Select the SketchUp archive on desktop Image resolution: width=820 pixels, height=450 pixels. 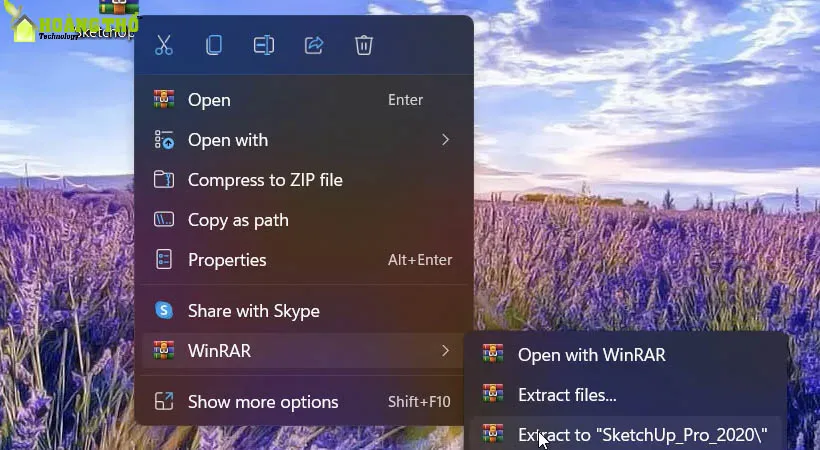[x=118, y=20]
